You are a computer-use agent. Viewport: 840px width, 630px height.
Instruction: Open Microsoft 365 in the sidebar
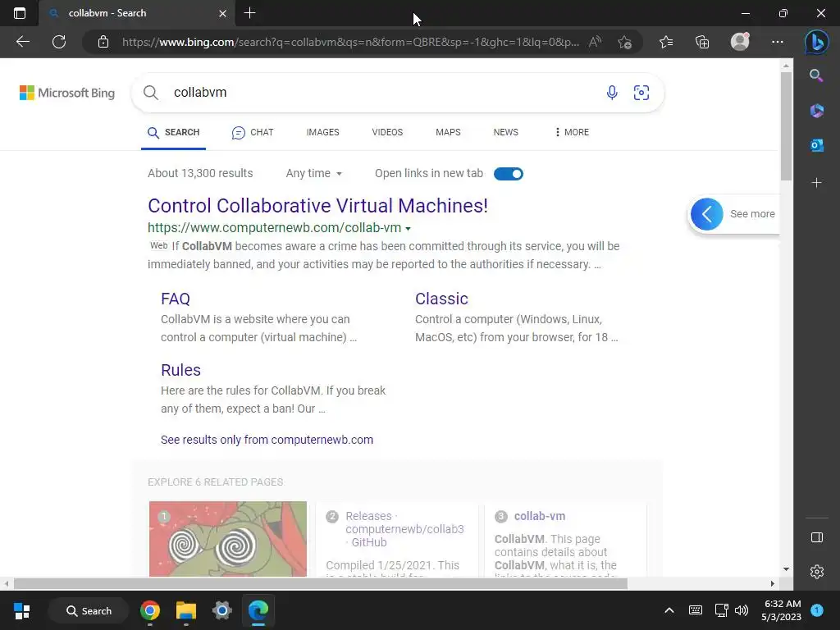pyautogui.click(x=816, y=111)
